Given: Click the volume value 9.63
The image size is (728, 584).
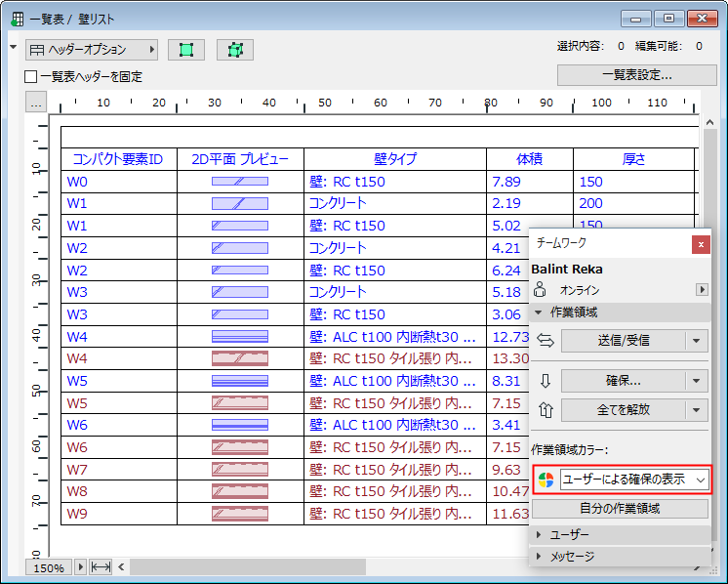Looking at the screenshot, I should pyautogui.click(x=506, y=469).
